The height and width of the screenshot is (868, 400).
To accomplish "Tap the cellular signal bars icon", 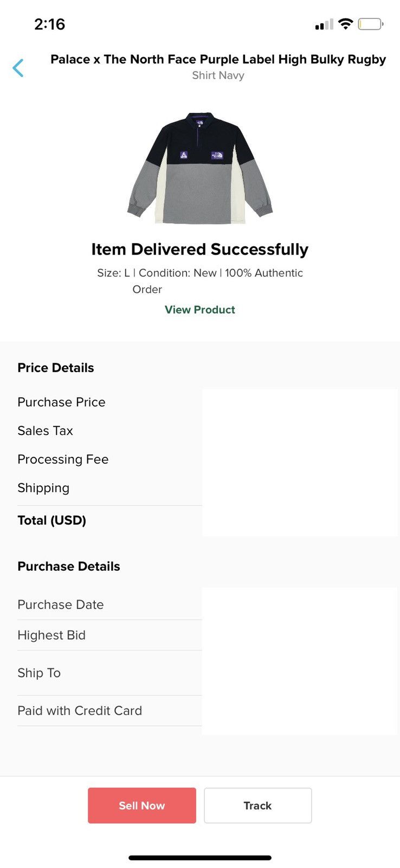I will click(x=324, y=24).
